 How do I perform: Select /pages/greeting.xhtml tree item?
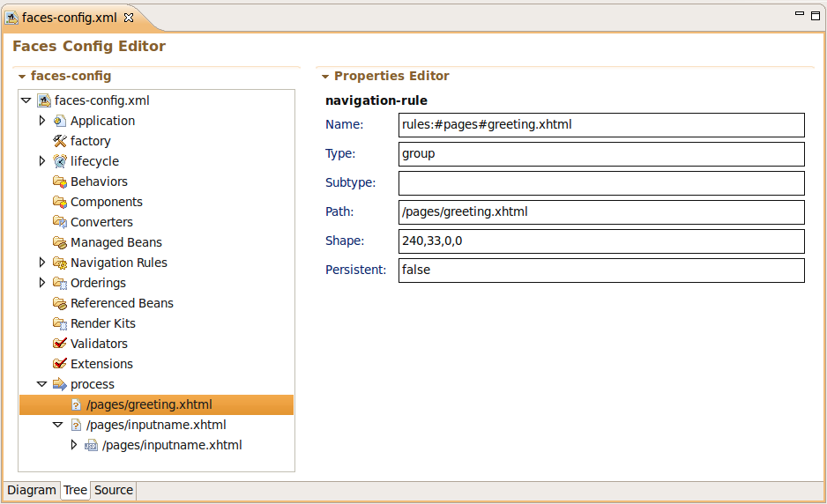coord(149,404)
